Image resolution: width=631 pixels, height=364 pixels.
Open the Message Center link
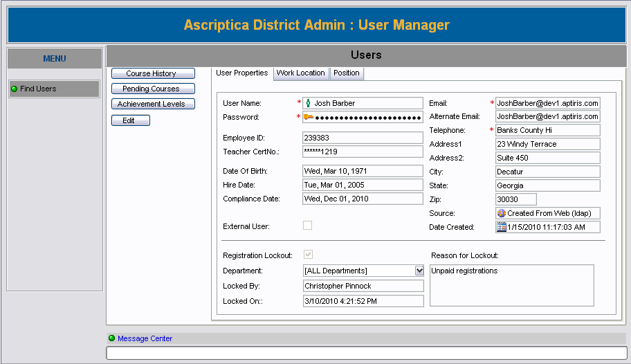pos(145,338)
